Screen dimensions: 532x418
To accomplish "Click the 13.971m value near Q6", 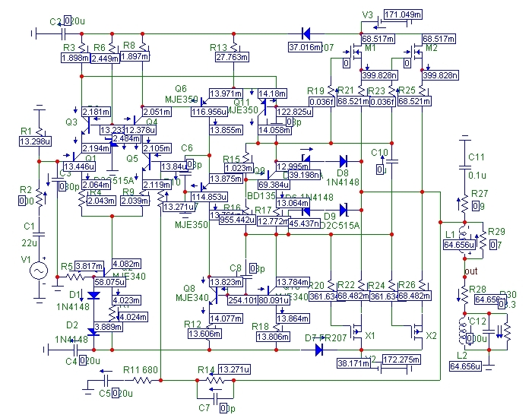I will pos(226,93).
